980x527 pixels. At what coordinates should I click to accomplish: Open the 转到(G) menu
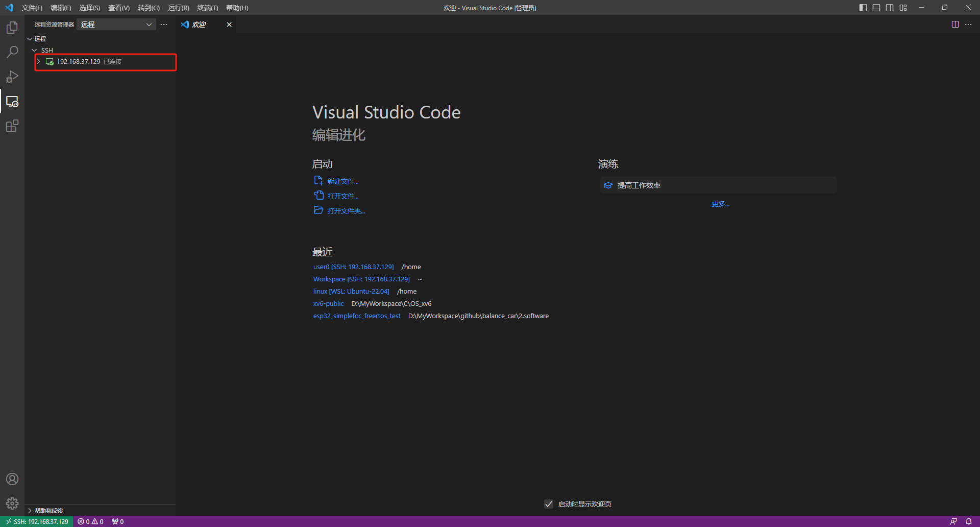click(149, 8)
